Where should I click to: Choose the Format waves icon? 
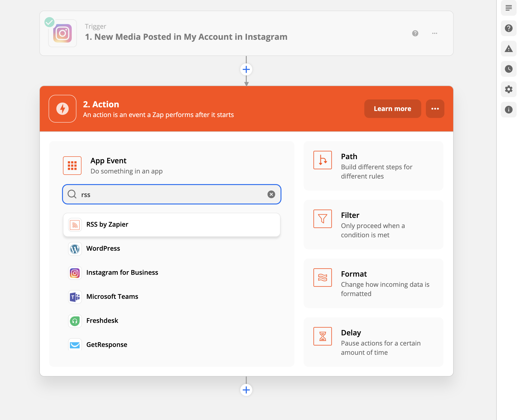click(322, 278)
